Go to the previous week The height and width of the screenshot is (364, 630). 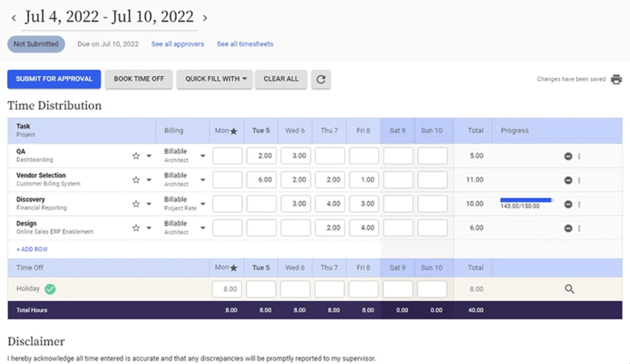[14, 18]
